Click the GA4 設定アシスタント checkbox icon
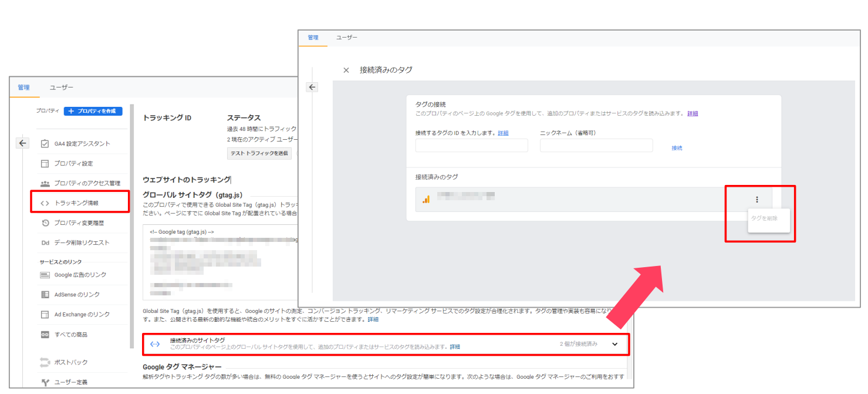The height and width of the screenshot is (394, 868). pos(45,144)
